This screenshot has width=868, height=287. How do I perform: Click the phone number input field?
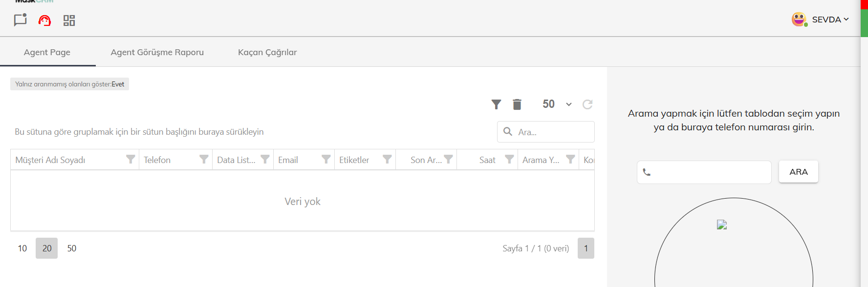[x=709, y=172]
